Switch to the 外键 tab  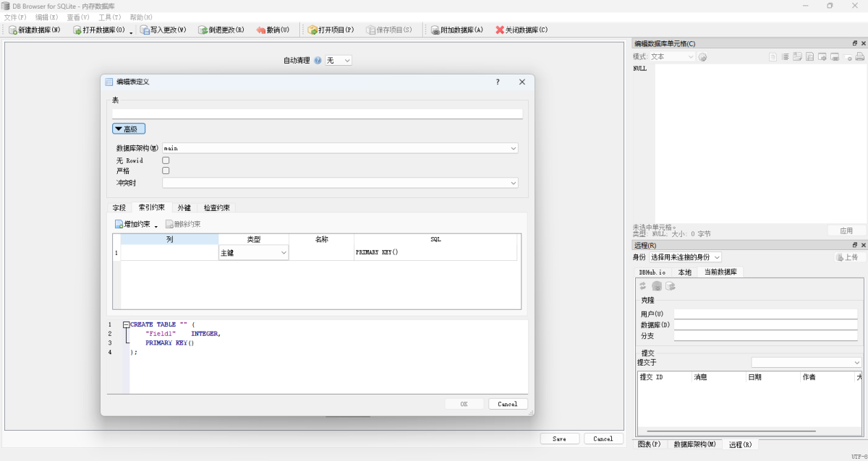[184, 207]
